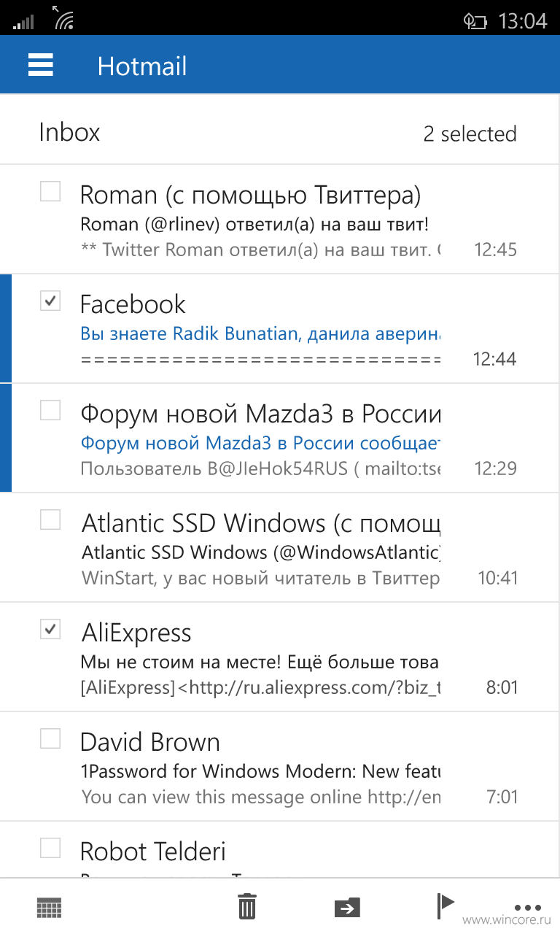The height and width of the screenshot is (934, 560).
Task: Open the Inbox folder heading
Action: [69, 133]
